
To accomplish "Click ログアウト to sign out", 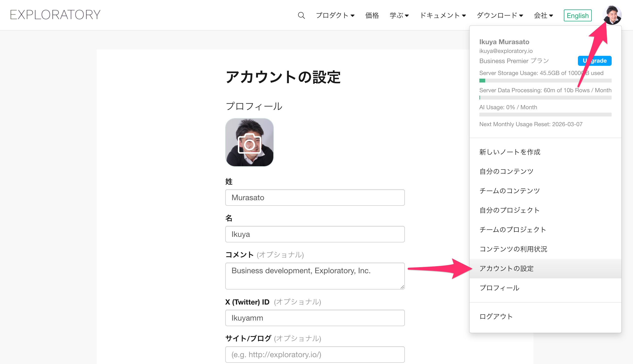I will [496, 316].
